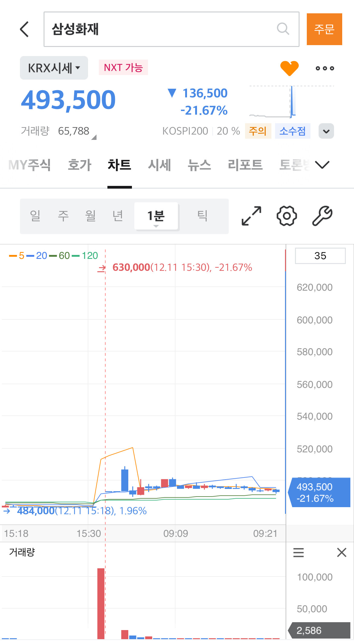Tap the 630,000 high price annotation

point(182,268)
